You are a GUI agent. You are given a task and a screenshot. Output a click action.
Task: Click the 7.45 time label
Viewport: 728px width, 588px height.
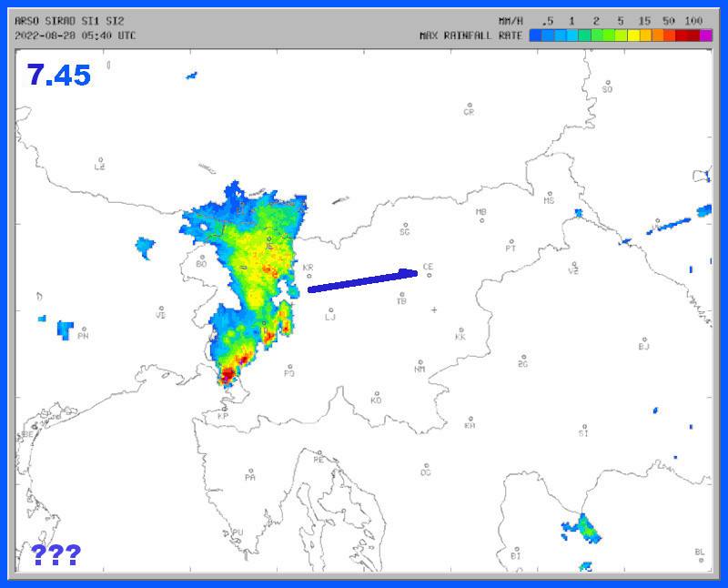[x=59, y=75]
